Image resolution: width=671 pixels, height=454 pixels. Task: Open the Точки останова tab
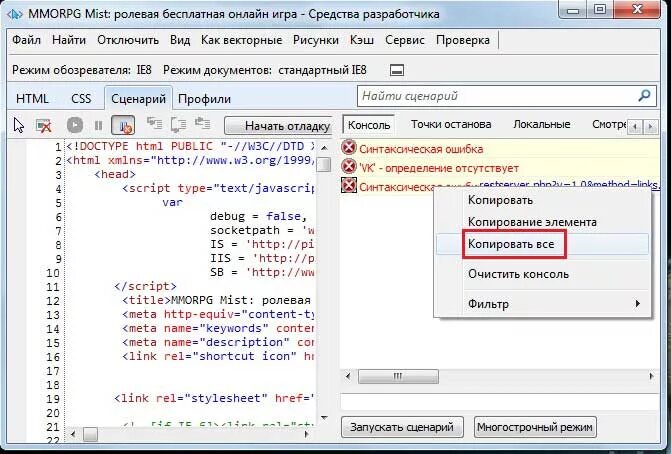click(x=451, y=125)
